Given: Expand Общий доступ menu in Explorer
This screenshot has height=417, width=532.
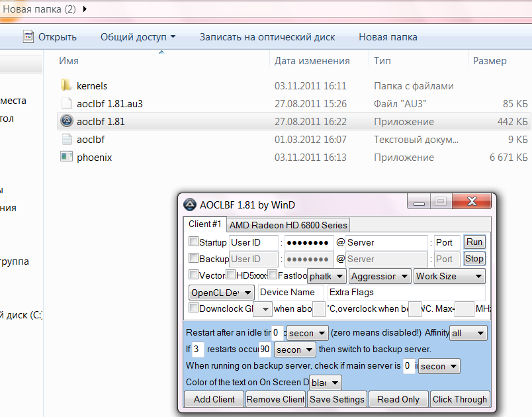Looking at the screenshot, I should coord(138,36).
